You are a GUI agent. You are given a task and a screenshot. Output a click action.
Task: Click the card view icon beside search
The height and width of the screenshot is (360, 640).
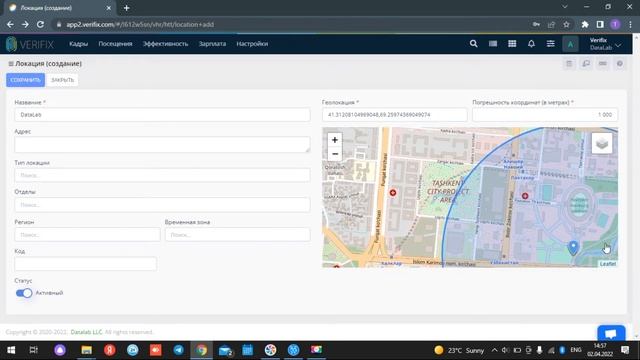click(493, 44)
